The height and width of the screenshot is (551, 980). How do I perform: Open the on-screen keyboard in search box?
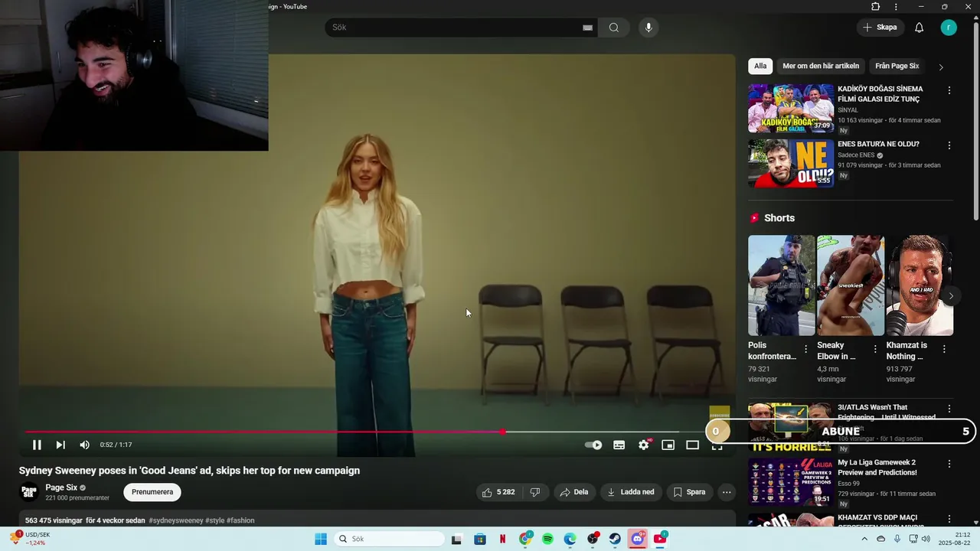587,28
